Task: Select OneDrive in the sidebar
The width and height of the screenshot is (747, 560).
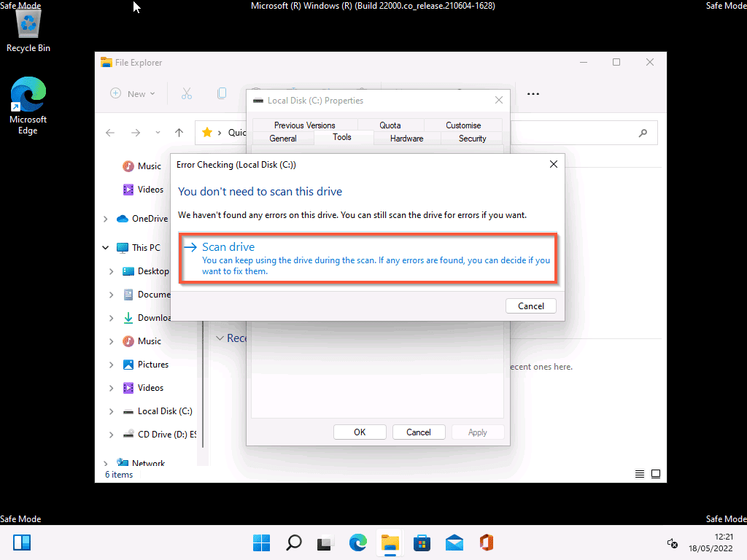Action: pos(152,218)
